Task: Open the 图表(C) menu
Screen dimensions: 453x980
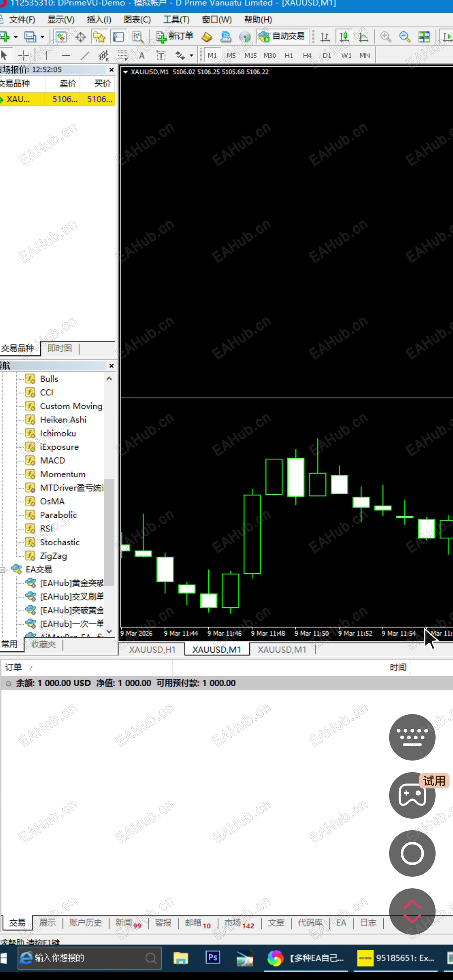Action: tap(137, 19)
